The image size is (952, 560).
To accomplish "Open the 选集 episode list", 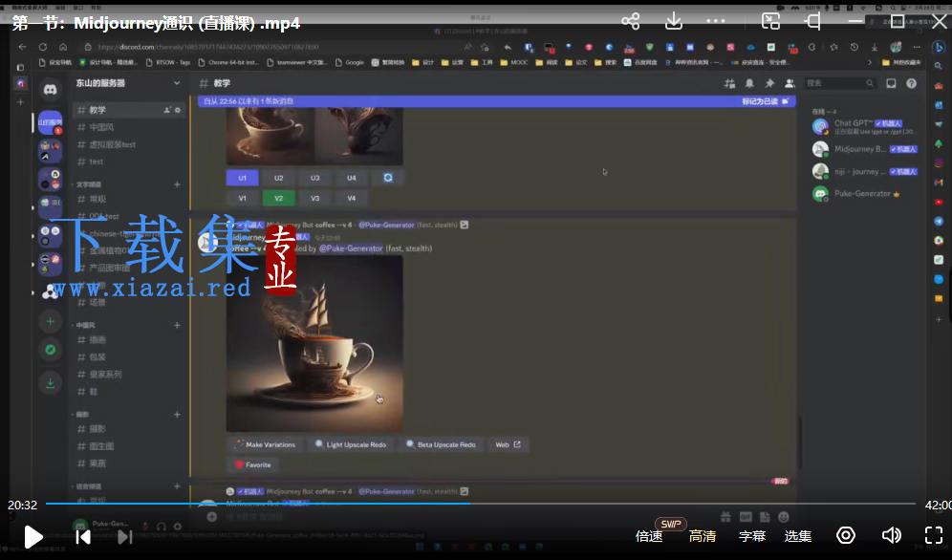I will (x=798, y=536).
